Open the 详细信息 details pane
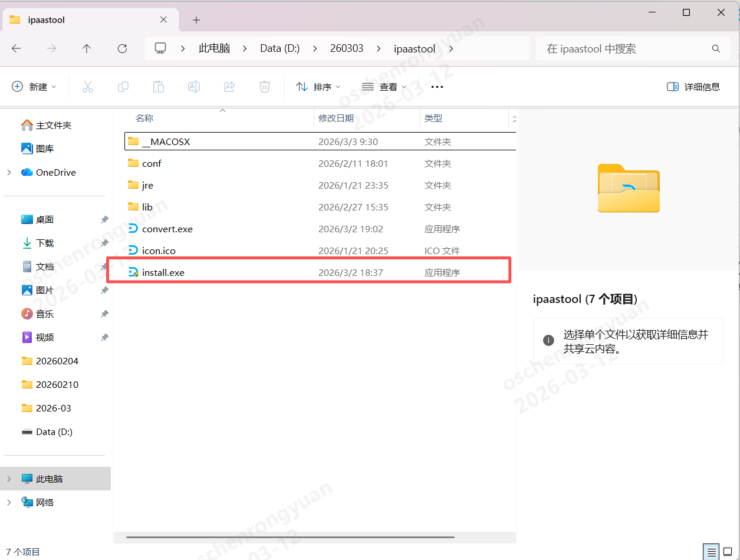 (x=693, y=86)
